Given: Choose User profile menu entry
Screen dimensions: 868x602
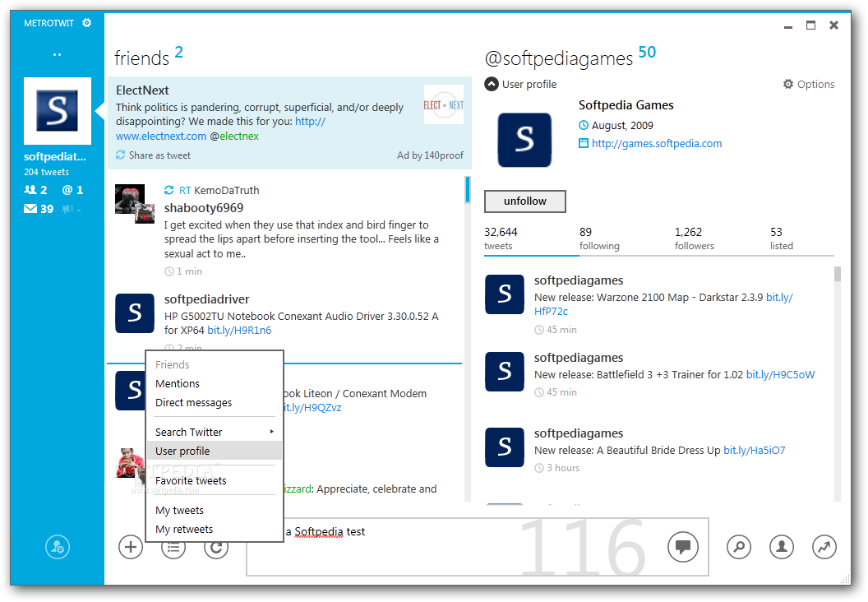Looking at the screenshot, I should [215, 451].
